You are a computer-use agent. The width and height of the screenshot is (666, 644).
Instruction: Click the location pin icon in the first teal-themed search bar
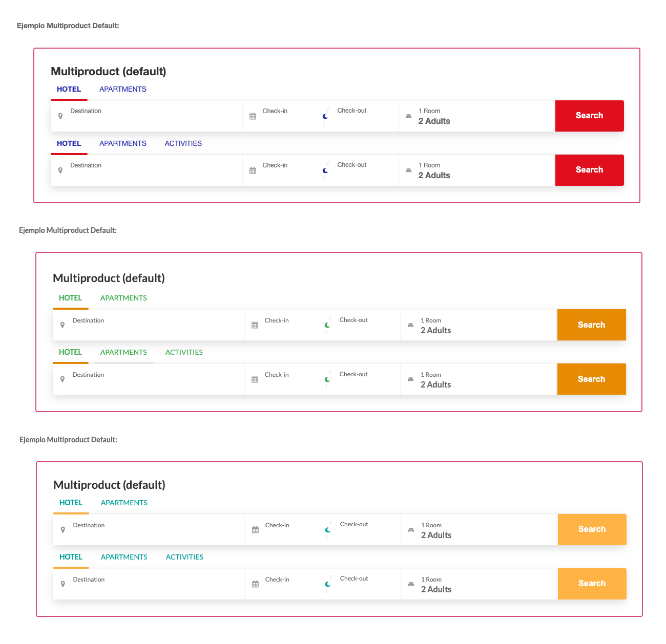pos(63,530)
